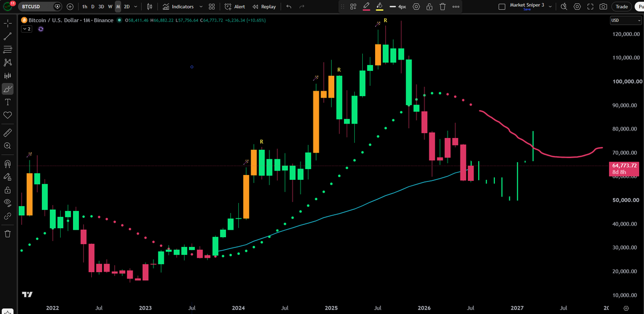Screen dimensions: 644x314
Task: Open the forecasting and measurement tools
Action: pyautogui.click(x=8, y=76)
